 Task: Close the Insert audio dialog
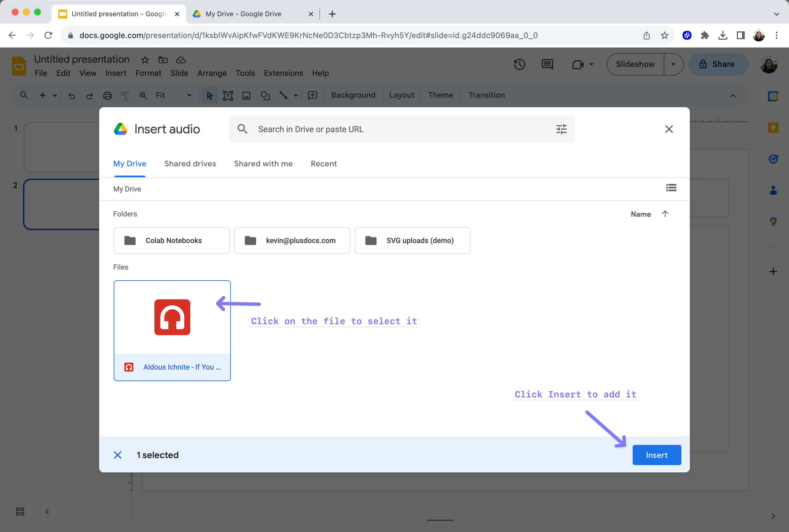tap(669, 129)
